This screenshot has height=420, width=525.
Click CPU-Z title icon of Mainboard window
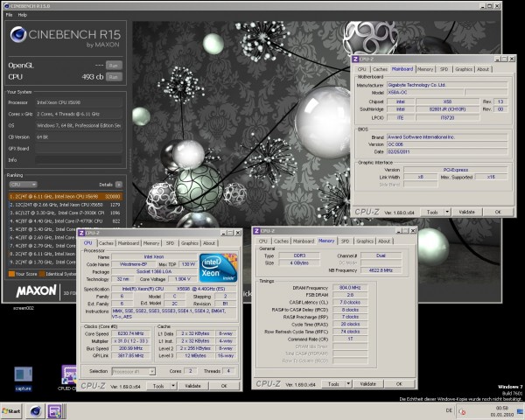(x=355, y=59)
